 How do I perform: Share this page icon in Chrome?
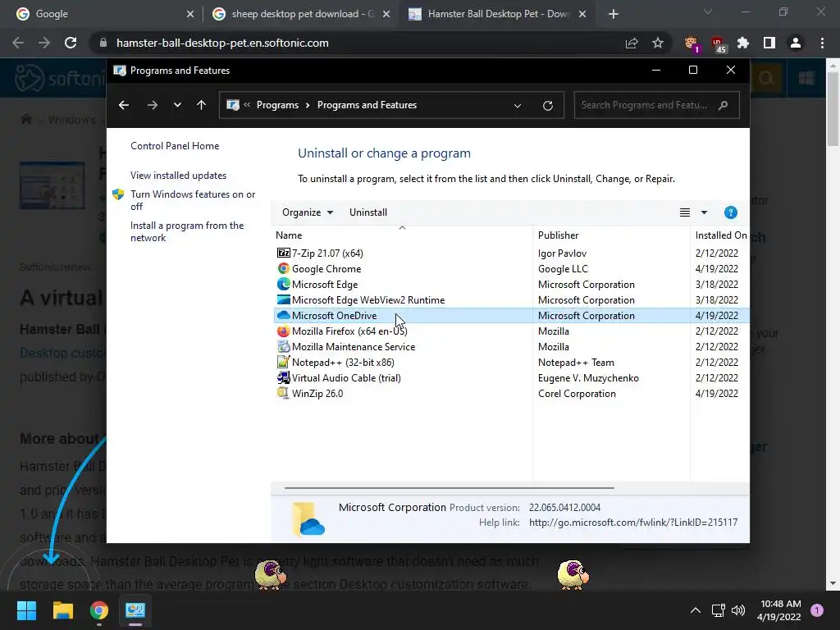(x=632, y=43)
